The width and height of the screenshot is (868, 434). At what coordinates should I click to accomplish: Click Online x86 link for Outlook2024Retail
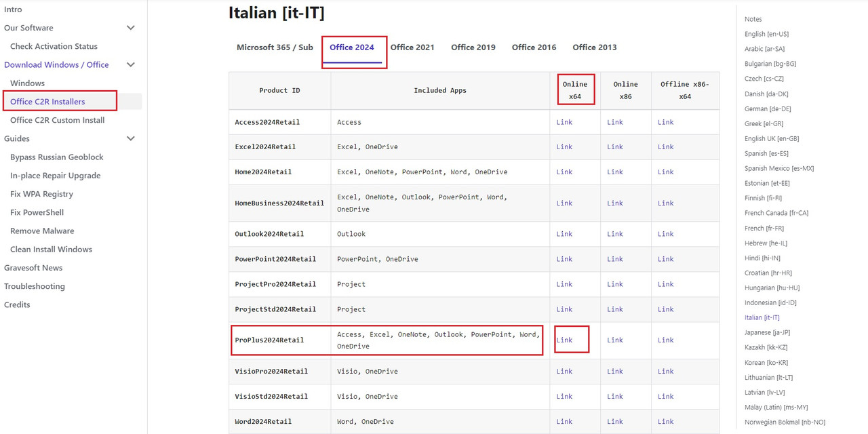tap(615, 234)
